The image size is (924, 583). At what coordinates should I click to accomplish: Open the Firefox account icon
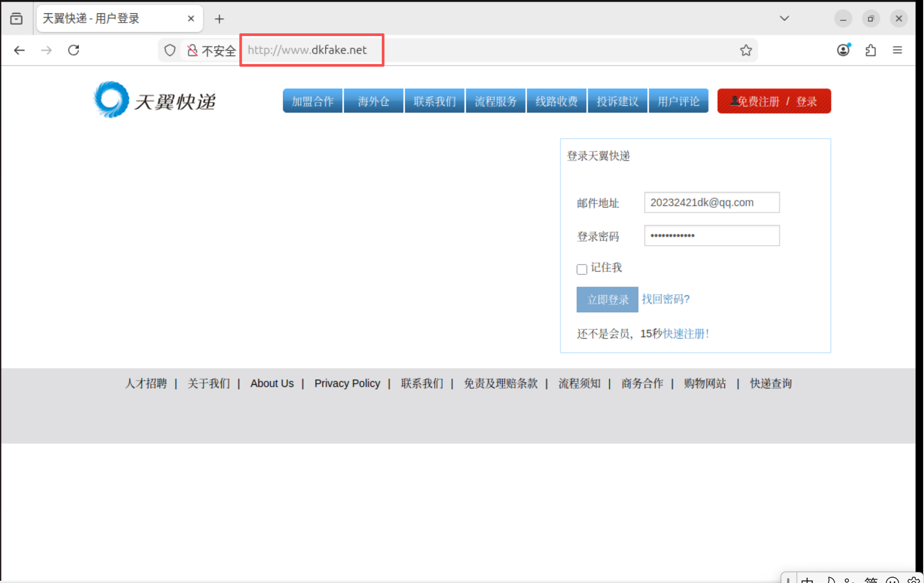pos(843,50)
